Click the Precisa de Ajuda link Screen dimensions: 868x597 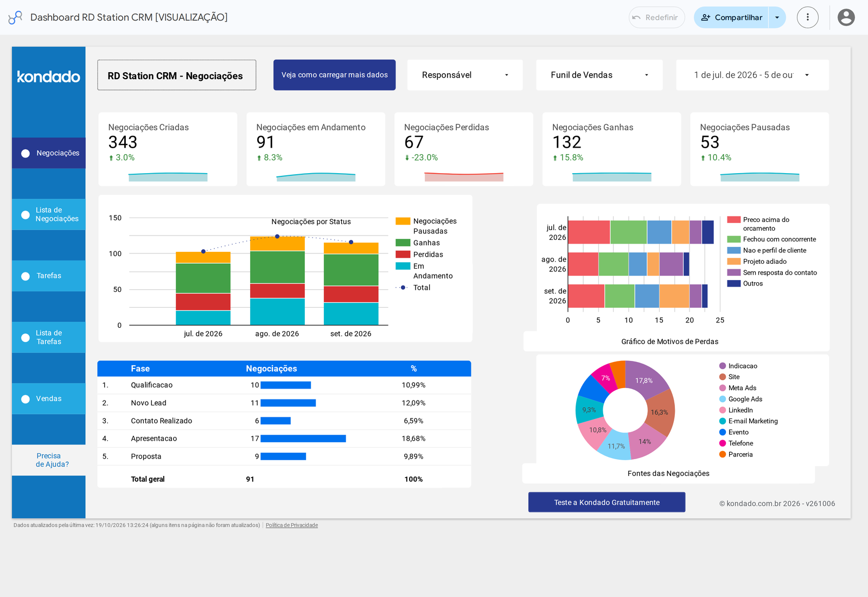point(49,460)
